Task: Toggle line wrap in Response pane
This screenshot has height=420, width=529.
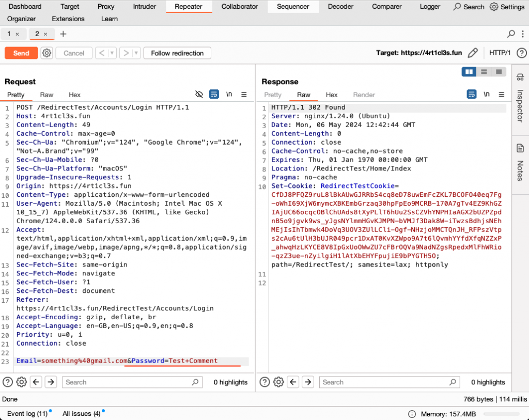Action: coord(471,95)
